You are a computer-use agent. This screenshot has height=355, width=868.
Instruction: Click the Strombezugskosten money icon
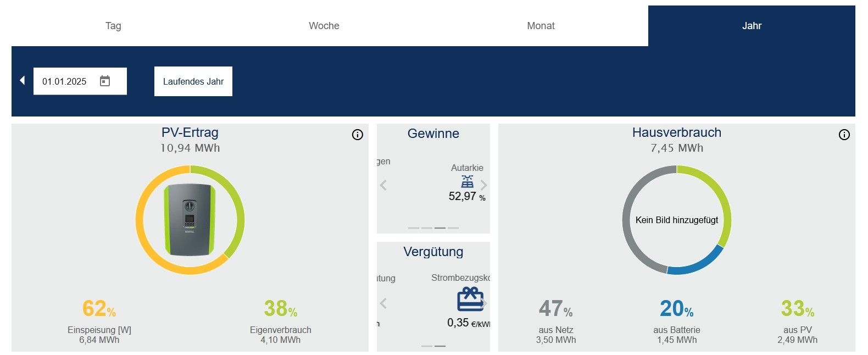click(469, 301)
